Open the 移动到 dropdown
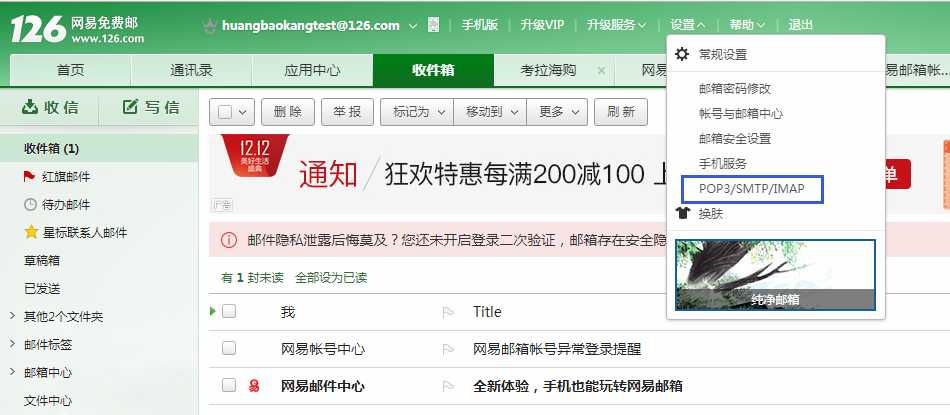This screenshot has width=950, height=415. coord(490,112)
